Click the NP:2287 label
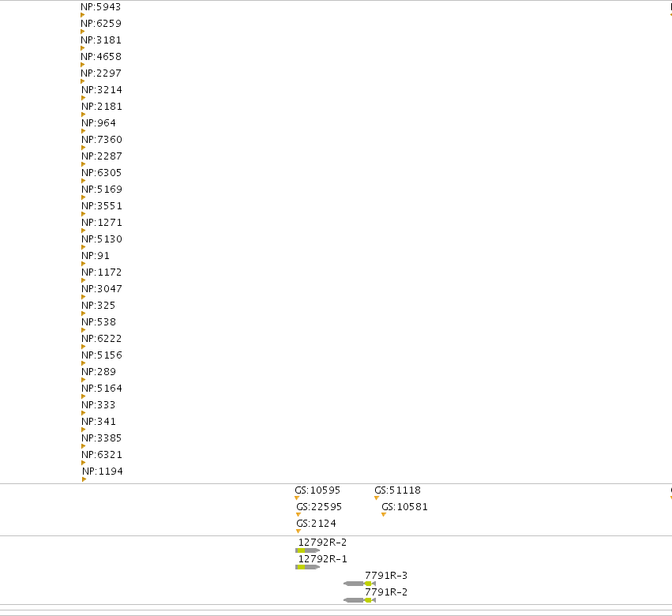This screenshot has width=672, height=616. tap(102, 156)
